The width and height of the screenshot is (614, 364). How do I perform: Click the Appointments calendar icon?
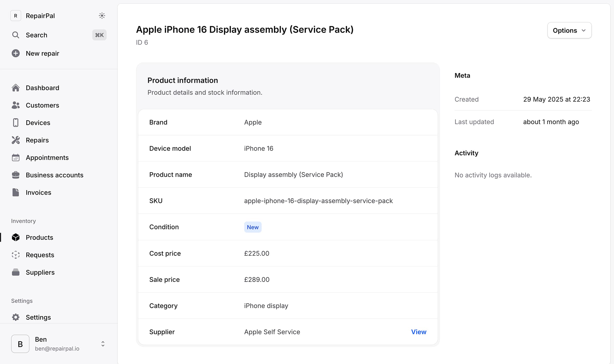tap(16, 157)
